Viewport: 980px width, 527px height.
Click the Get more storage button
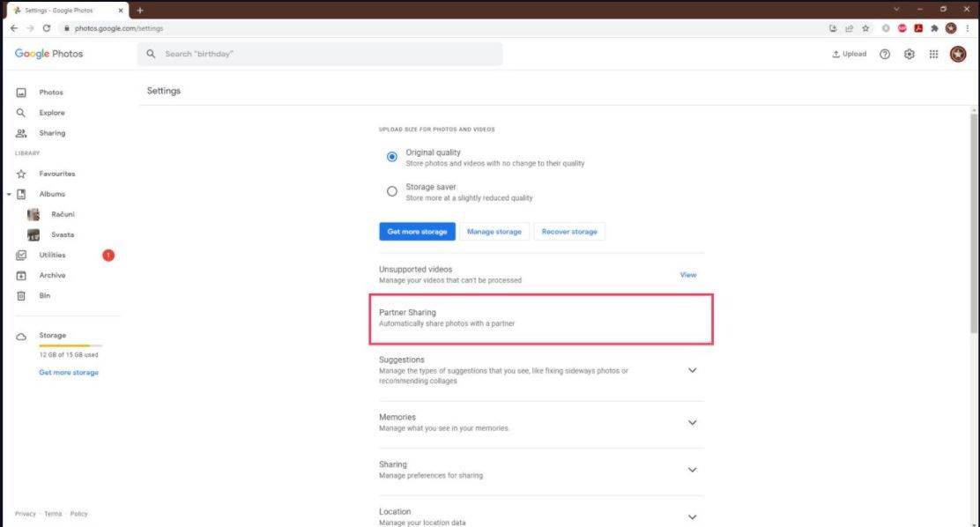[x=416, y=231]
